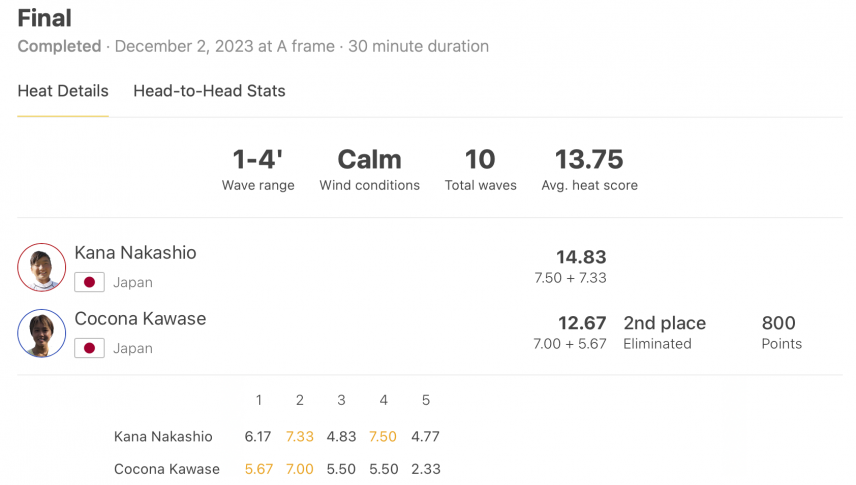This screenshot has width=856, height=485.
Task: Click Cocona Kawase's Japan flag icon
Action: tap(90, 348)
